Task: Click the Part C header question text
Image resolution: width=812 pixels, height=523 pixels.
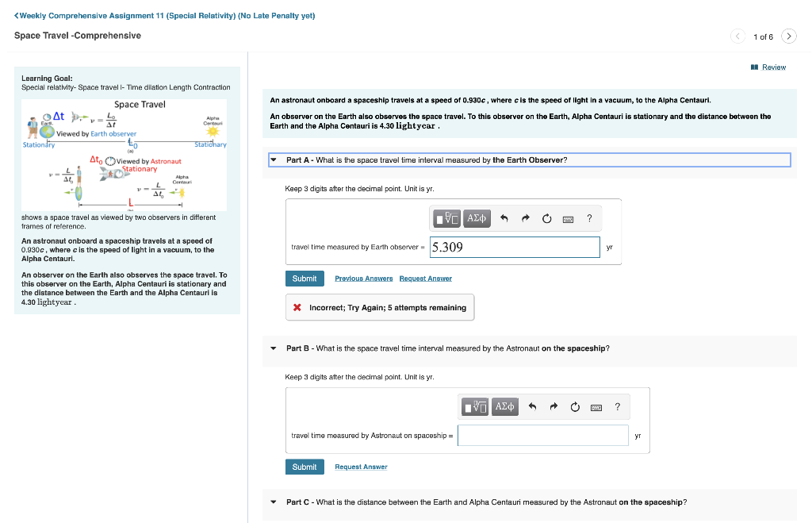Action: (x=487, y=502)
